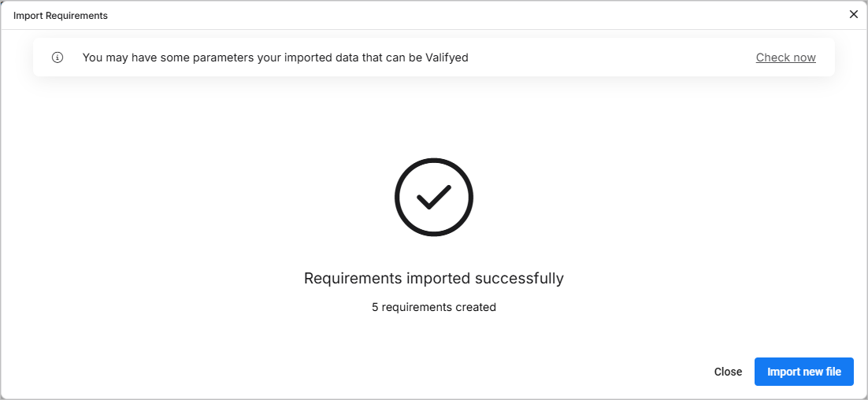
Task: Click empty banner area left of Check now
Action: coord(614,57)
